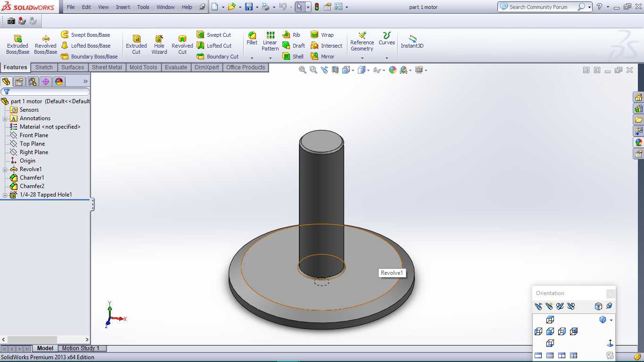The image size is (644, 362).
Task: Click the Boundary Boss/Base command
Action: click(89, 57)
